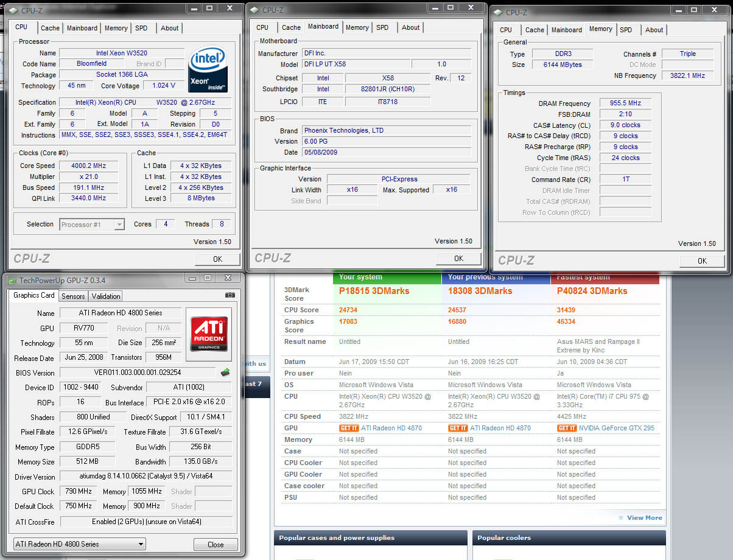The width and height of the screenshot is (733, 560).
Task: Click the GPU-Z Driver Version field
Action: click(x=146, y=476)
